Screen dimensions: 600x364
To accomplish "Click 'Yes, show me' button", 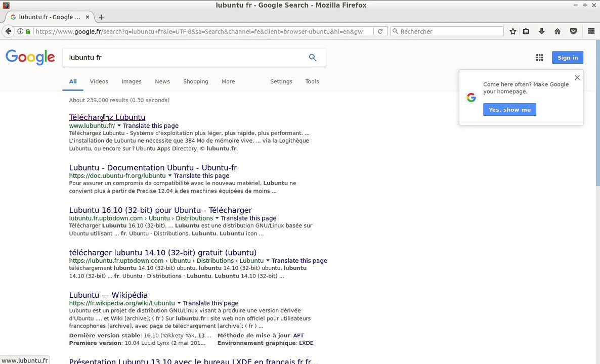I will click(x=509, y=110).
